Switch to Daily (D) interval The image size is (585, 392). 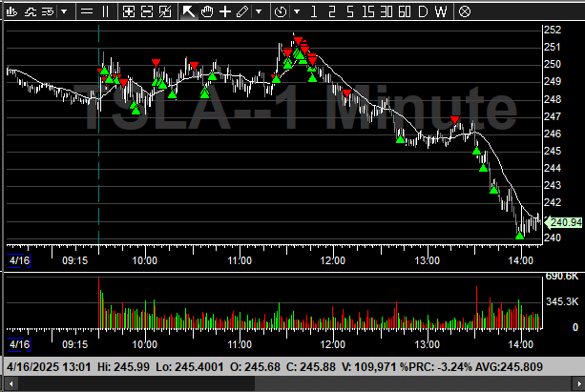423,12
